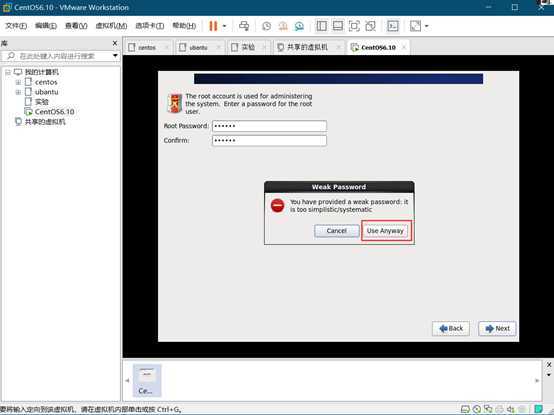This screenshot has height=415, width=554.
Task: Switch to the ubantu tab
Action: 198,47
